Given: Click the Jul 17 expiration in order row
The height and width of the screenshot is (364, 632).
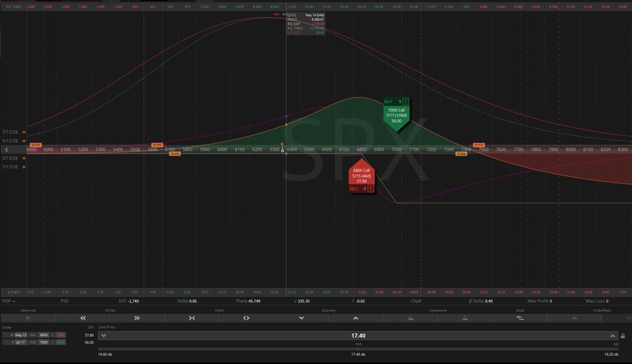Looking at the screenshot, I should point(21,342).
